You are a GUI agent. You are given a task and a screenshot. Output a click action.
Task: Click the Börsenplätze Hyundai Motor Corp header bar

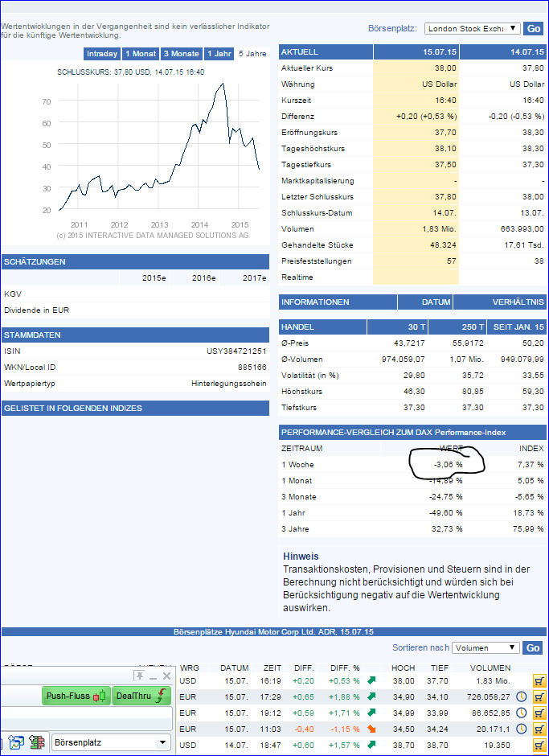[x=274, y=631]
